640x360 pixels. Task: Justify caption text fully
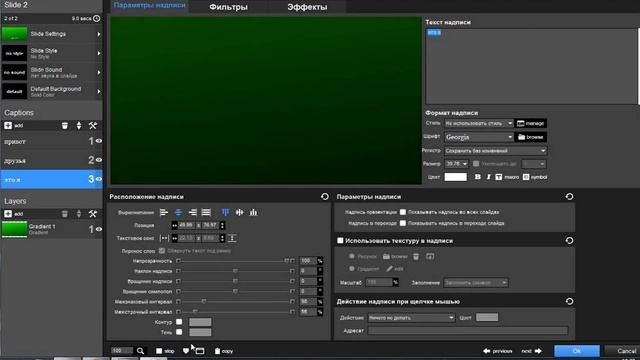(206, 212)
